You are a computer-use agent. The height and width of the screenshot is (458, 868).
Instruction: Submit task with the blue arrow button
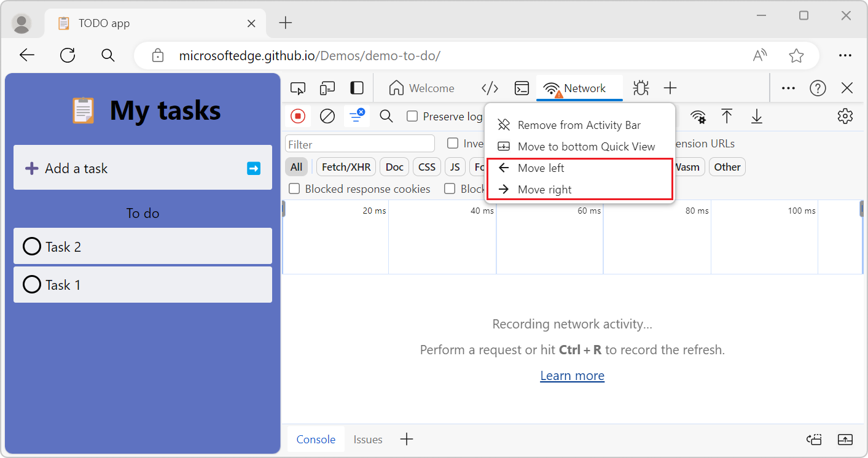point(254,168)
